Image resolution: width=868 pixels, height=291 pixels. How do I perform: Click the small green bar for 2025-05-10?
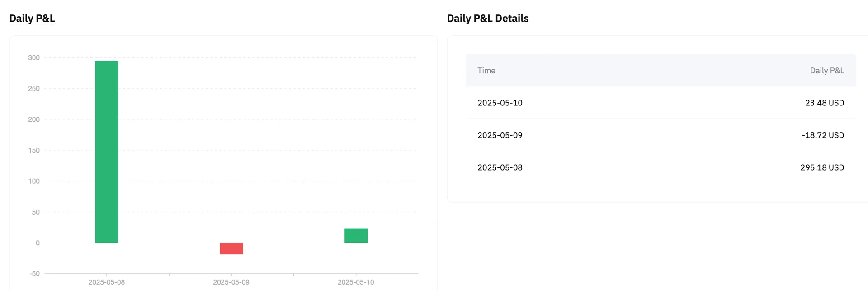pyautogui.click(x=356, y=235)
